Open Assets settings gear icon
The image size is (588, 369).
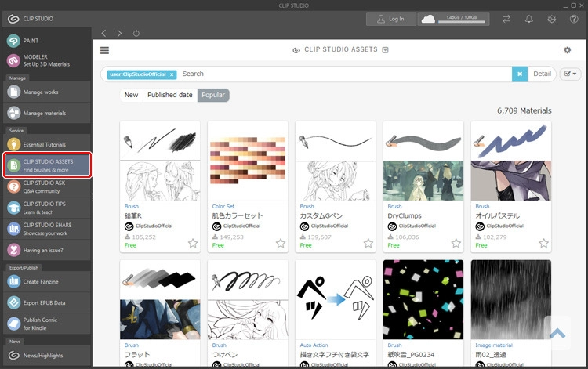click(568, 50)
